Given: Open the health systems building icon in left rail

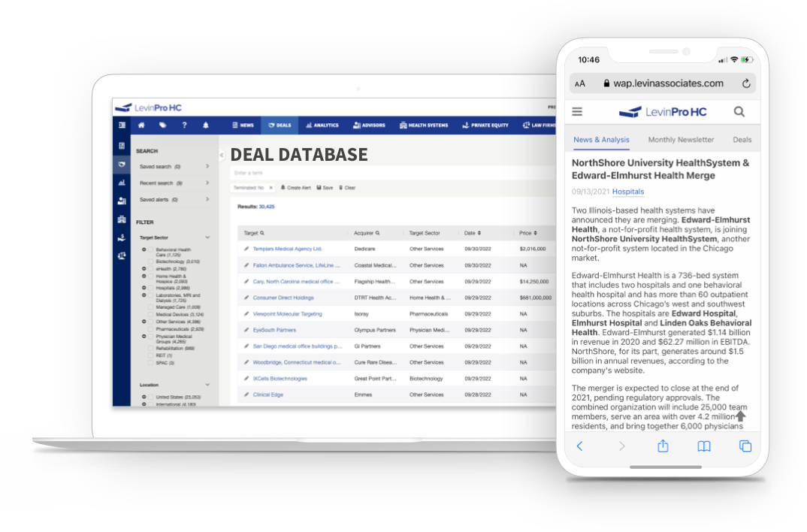Looking at the screenshot, I should click(x=122, y=219).
